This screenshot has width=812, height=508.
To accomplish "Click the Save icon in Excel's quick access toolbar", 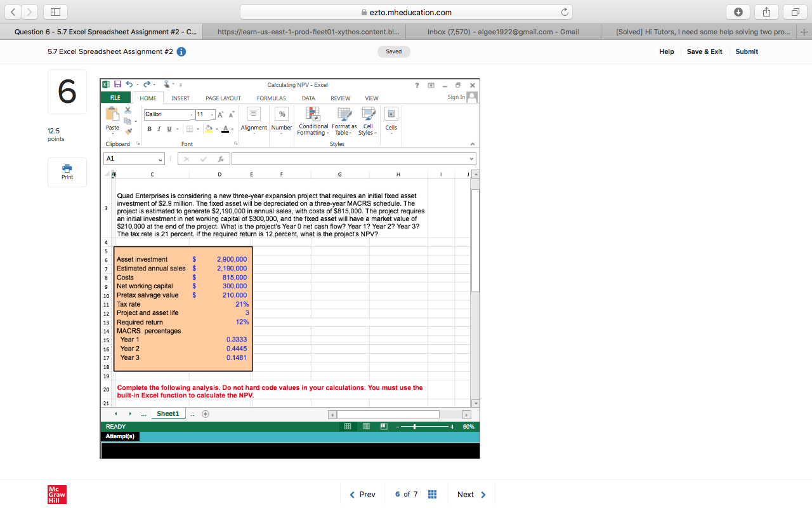I will 118,84.
